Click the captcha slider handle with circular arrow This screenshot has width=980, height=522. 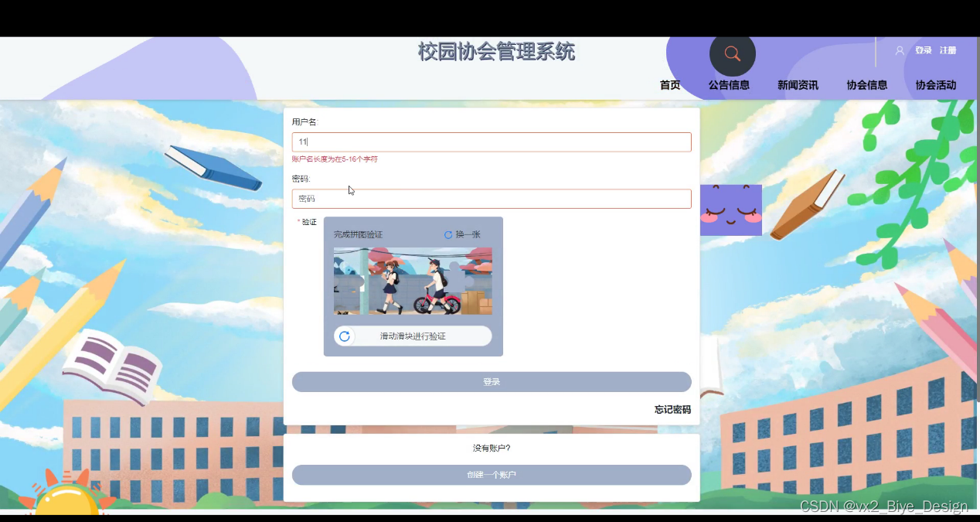point(345,336)
